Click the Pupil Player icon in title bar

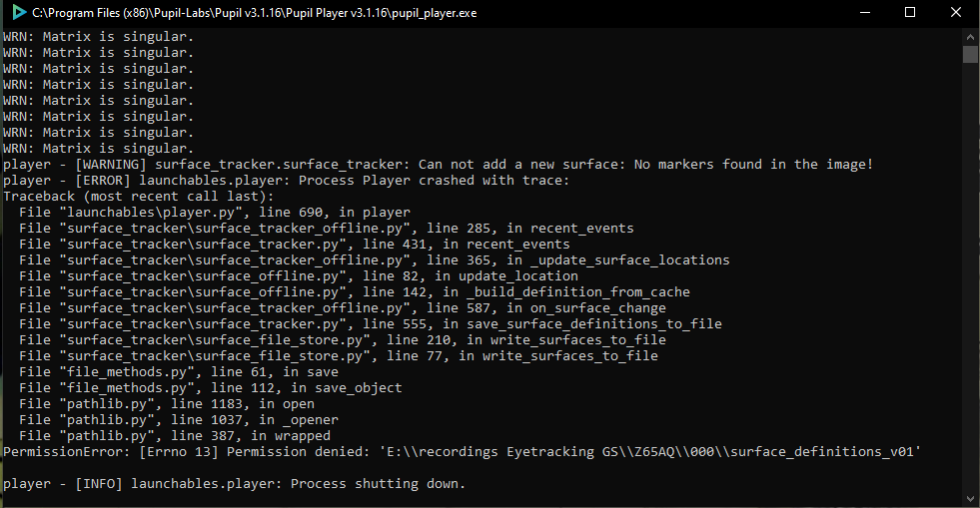[19, 13]
